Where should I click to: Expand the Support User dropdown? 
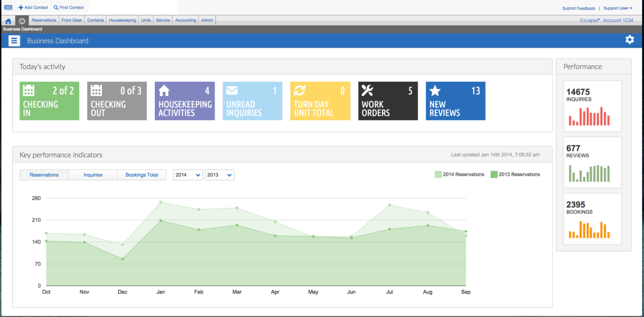(x=618, y=8)
